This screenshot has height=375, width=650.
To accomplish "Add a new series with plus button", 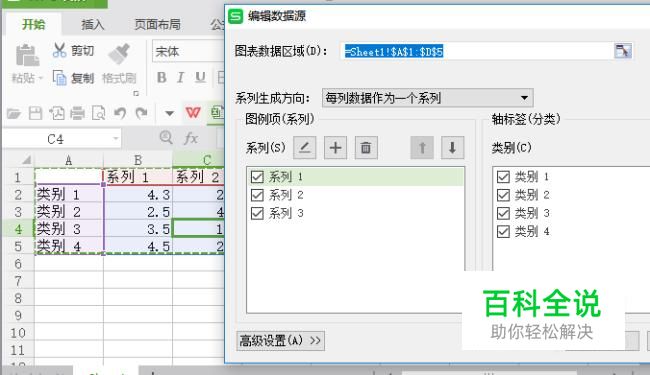I will [335, 148].
